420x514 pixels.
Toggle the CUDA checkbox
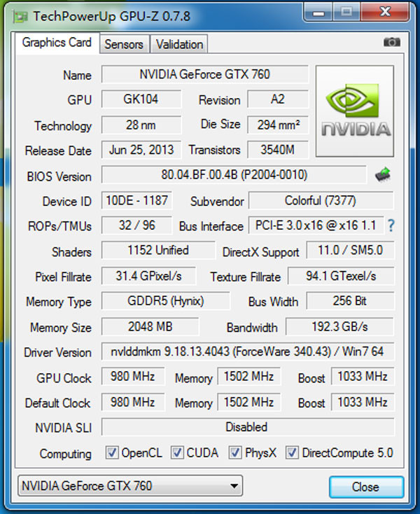(x=177, y=452)
